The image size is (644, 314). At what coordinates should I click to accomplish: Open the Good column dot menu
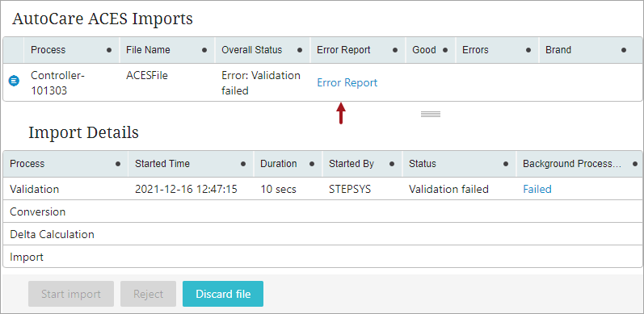(445, 50)
